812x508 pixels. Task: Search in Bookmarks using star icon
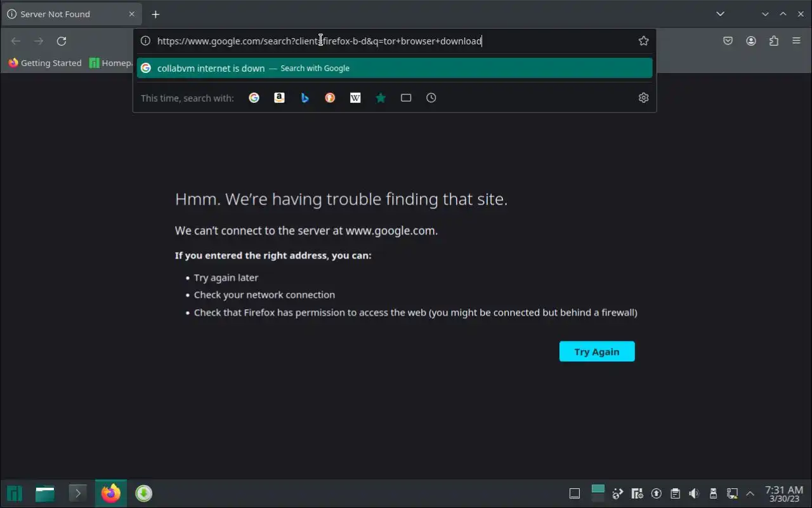click(x=381, y=98)
